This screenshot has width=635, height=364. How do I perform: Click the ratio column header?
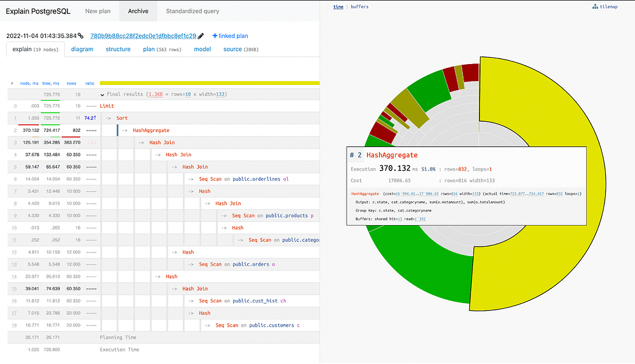click(90, 83)
